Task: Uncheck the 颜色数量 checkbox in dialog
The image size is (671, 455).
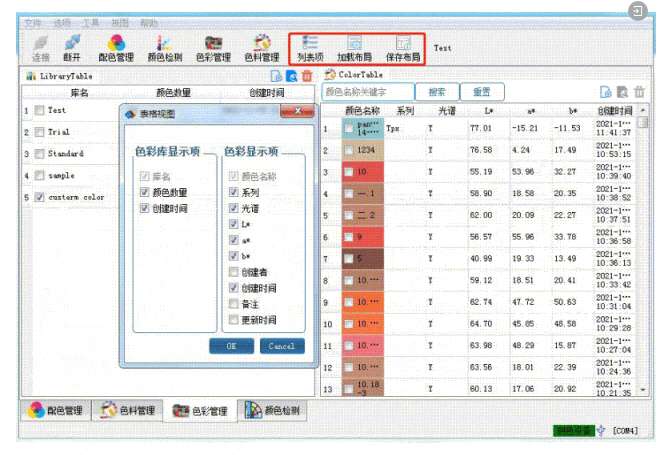Action: tap(146, 192)
